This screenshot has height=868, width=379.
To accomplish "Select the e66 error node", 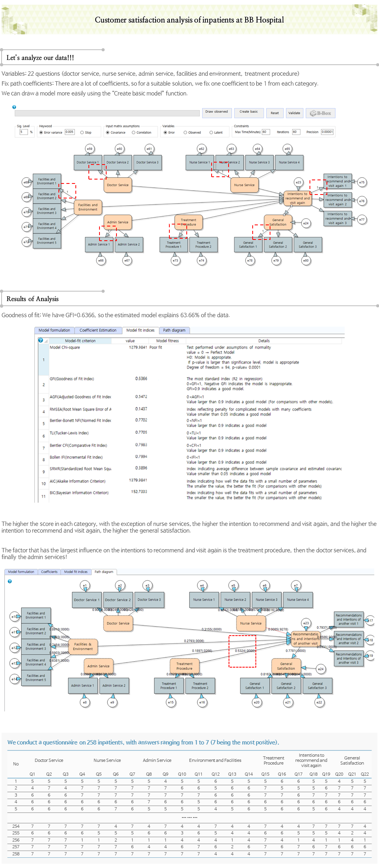I will (x=101, y=260).
